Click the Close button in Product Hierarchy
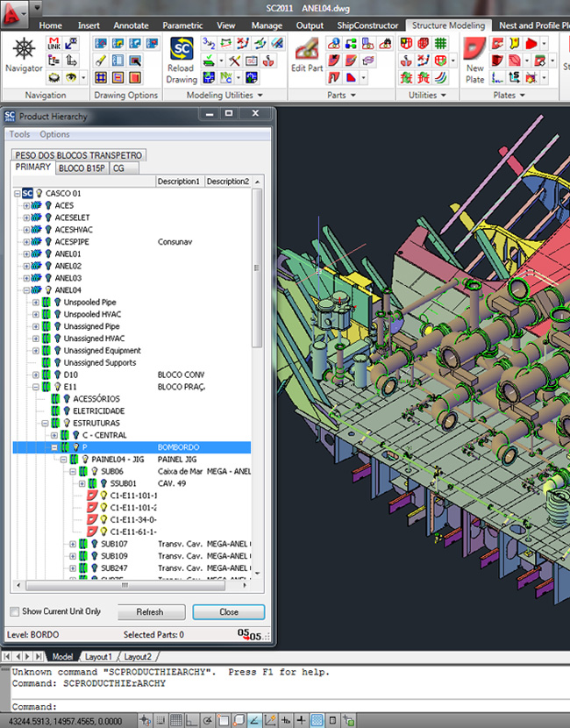This screenshot has width=570, height=728. pos(229,612)
